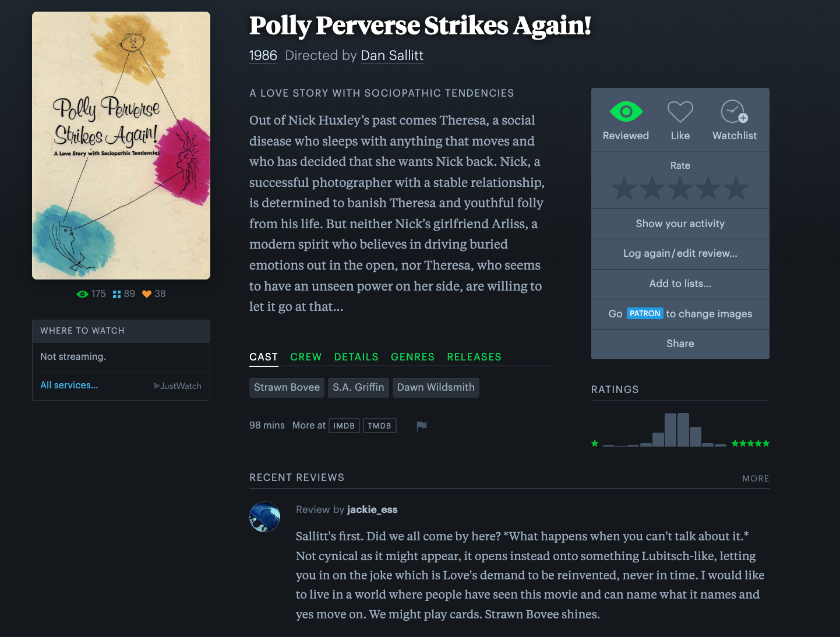This screenshot has height=637, width=840.
Task: Click the watched-count eye icon under poster
Action: tap(83, 294)
